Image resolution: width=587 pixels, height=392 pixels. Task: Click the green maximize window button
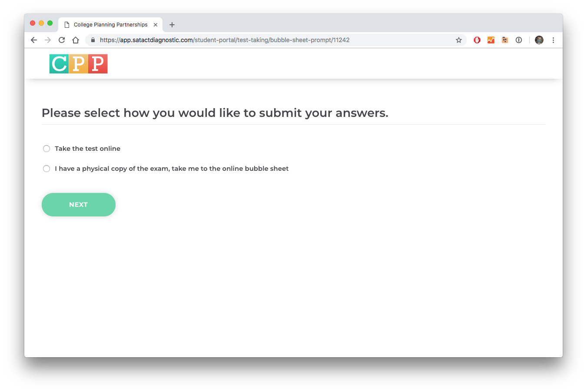click(x=50, y=23)
